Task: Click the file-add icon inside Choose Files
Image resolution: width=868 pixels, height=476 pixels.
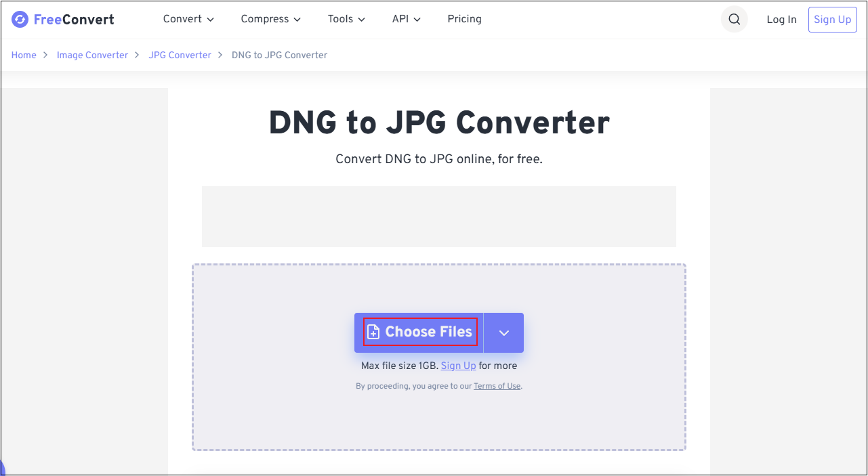Action: coord(373,332)
